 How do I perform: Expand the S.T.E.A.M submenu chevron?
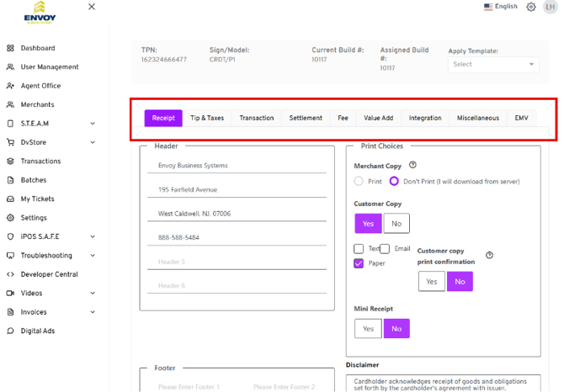(x=93, y=124)
